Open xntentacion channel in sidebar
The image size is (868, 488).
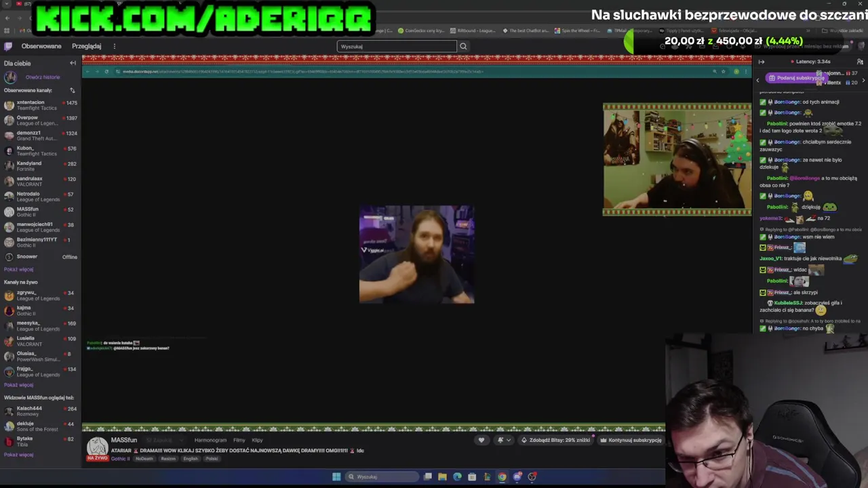(41, 105)
